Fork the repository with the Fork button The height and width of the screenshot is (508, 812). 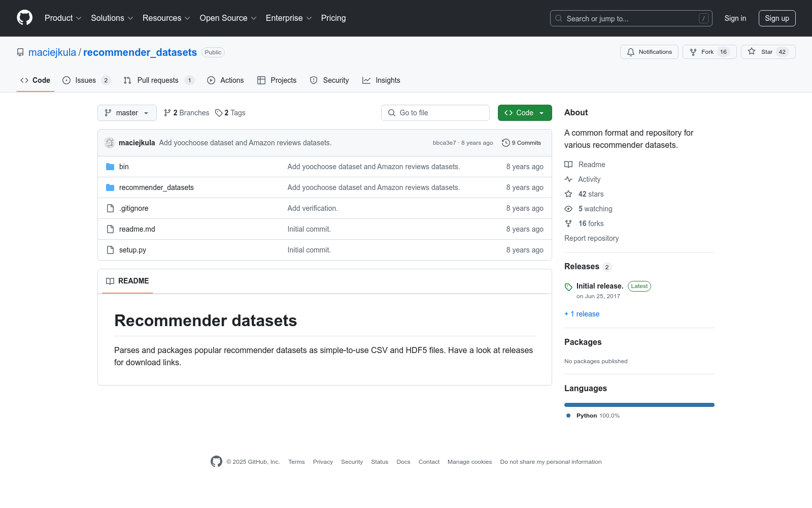tap(709, 52)
